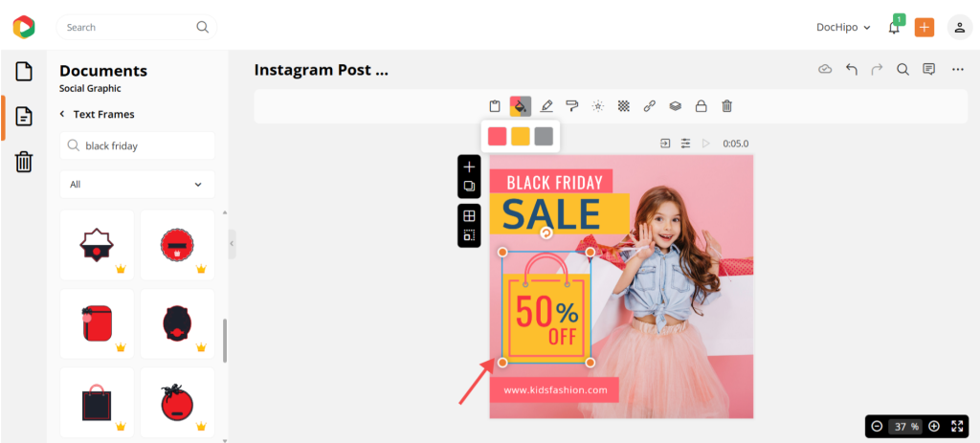Collapse the left panel with handle arrow
This screenshot has width=980, height=443.
click(x=232, y=244)
